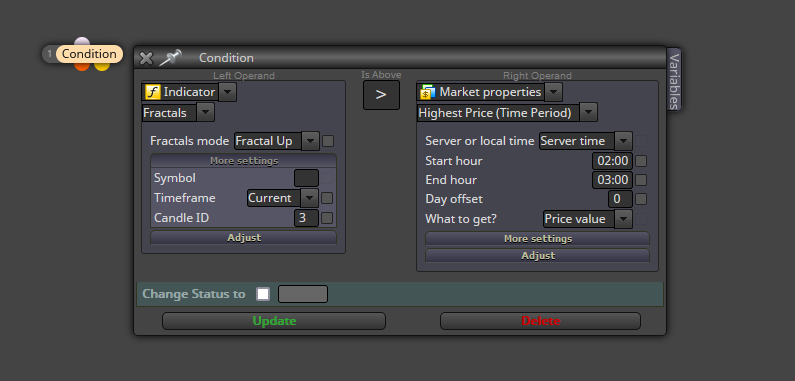Viewport: 795px width, 381px height.
Task: Toggle the Candle ID checkbox
Action: pyautogui.click(x=328, y=218)
